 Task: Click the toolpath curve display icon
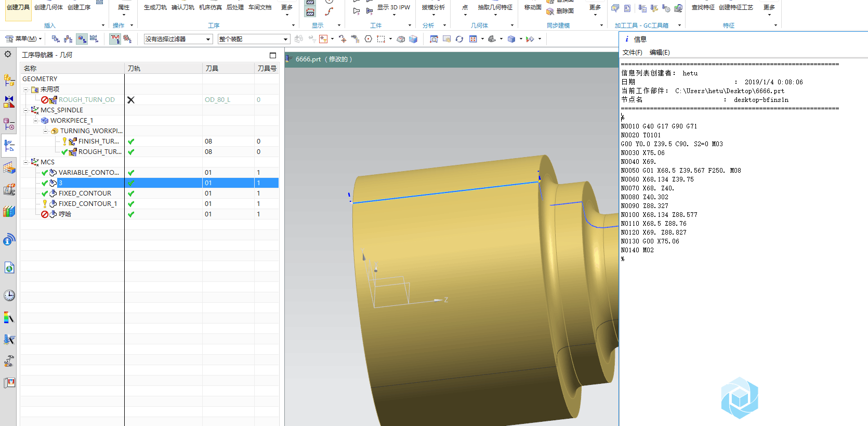pyautogui.click(x=329, y=11)
